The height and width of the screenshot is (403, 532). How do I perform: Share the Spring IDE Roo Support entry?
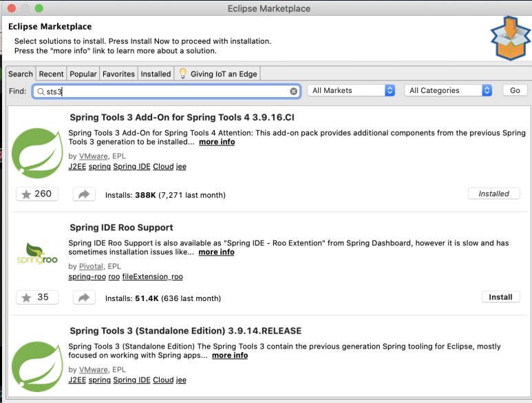[84, 298]
